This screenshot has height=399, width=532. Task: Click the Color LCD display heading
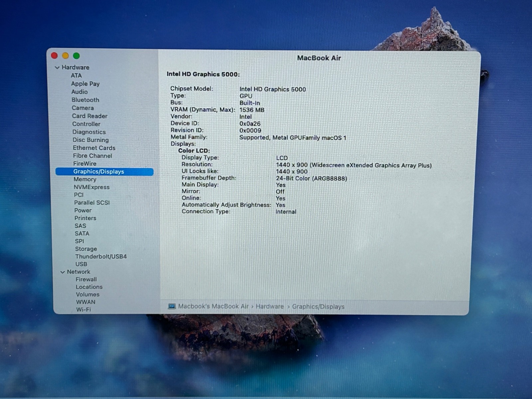point(194,151)
